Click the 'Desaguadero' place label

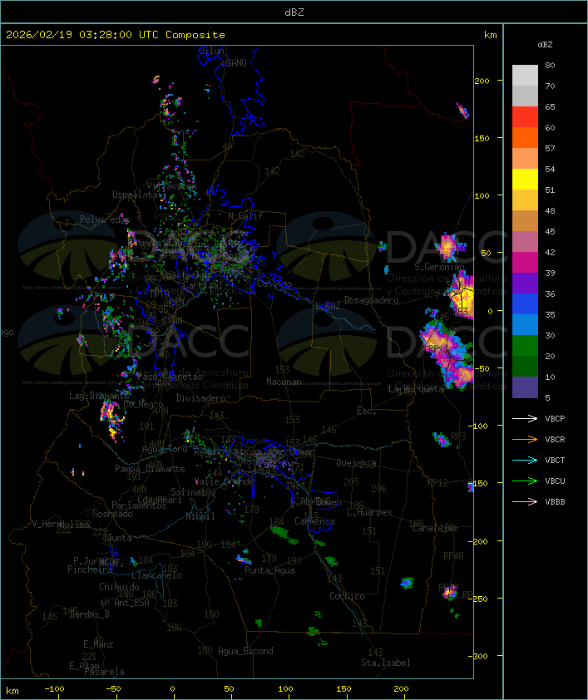tap(372, 300)
